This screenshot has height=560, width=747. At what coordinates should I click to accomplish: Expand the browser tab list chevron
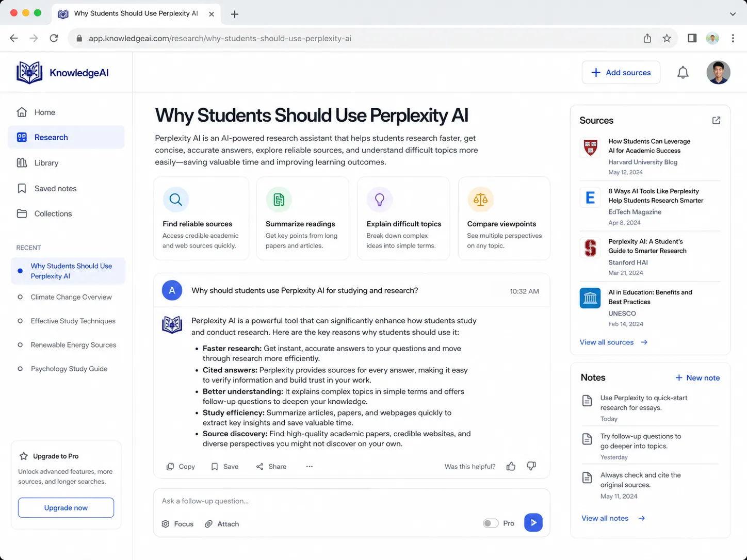coord(733,14)
